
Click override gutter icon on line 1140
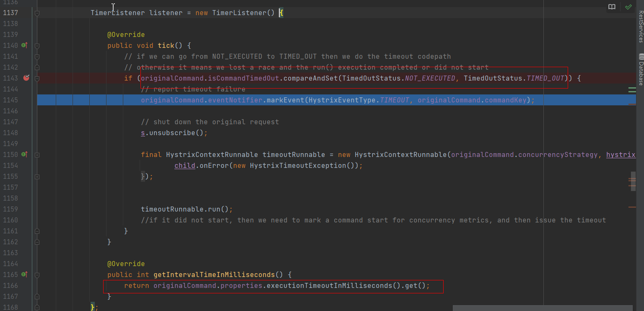coord(24,45)
